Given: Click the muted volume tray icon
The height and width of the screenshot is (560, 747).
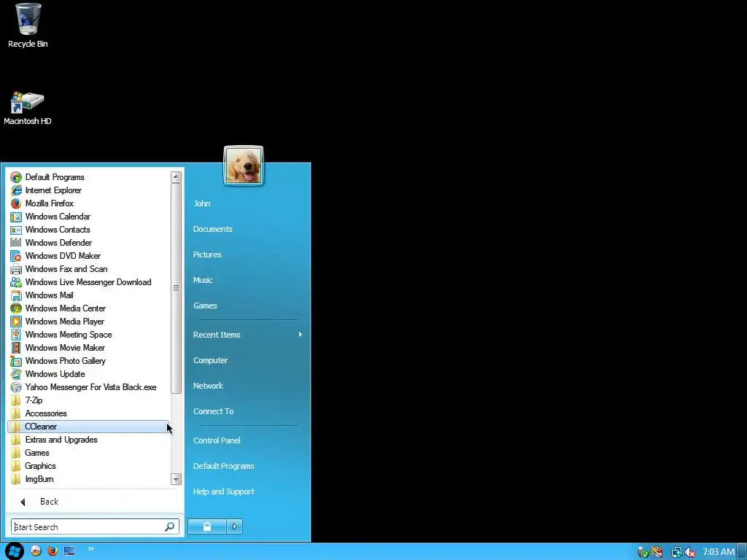Looking at the screenshot, I should point(690,553).
